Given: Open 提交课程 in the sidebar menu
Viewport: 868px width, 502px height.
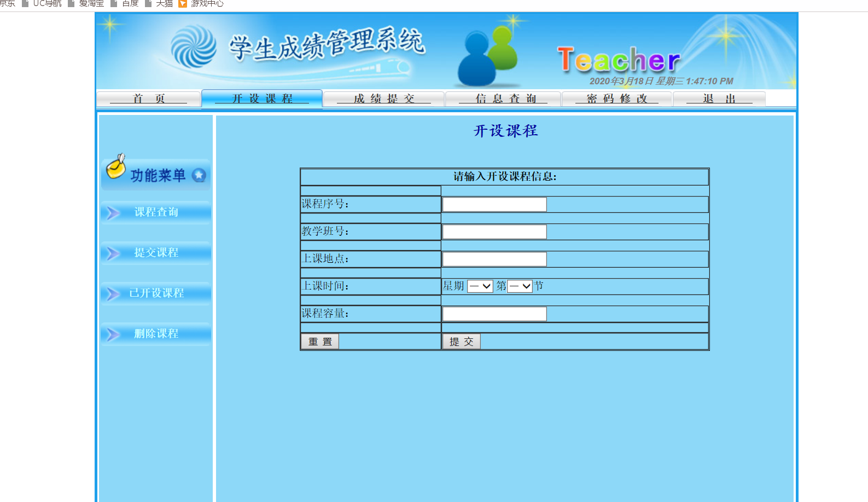Looking at the screenshot, I should coord(156,253).
